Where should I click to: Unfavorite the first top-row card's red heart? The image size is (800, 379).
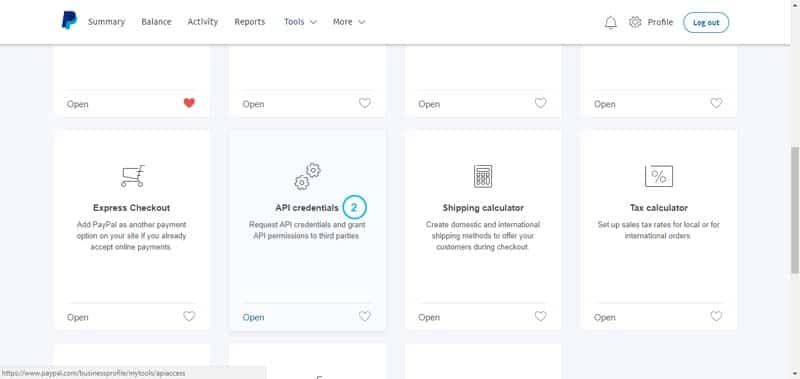[x=189, y=103]
